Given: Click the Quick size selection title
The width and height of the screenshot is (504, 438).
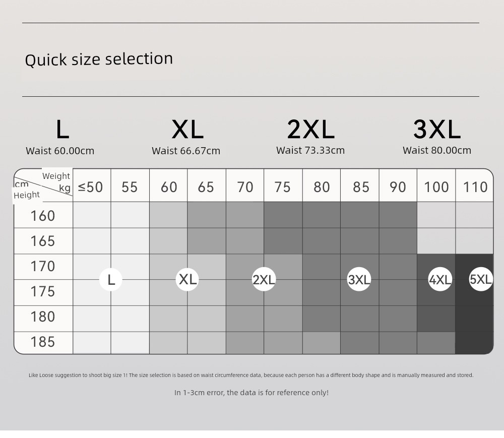Looking at the screenshot, I should 99,59.
